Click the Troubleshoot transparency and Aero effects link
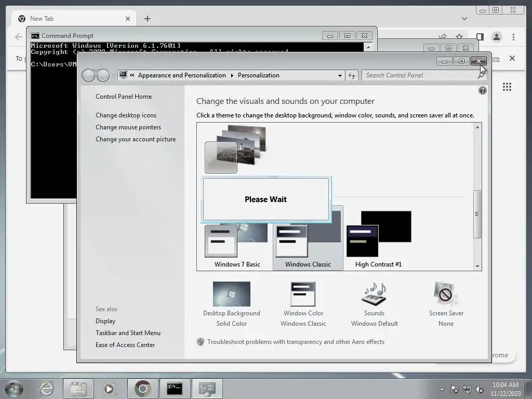Image resolution: width=532 pixels, height=399 pixels. pyautogui.click(x=296, y=342)
